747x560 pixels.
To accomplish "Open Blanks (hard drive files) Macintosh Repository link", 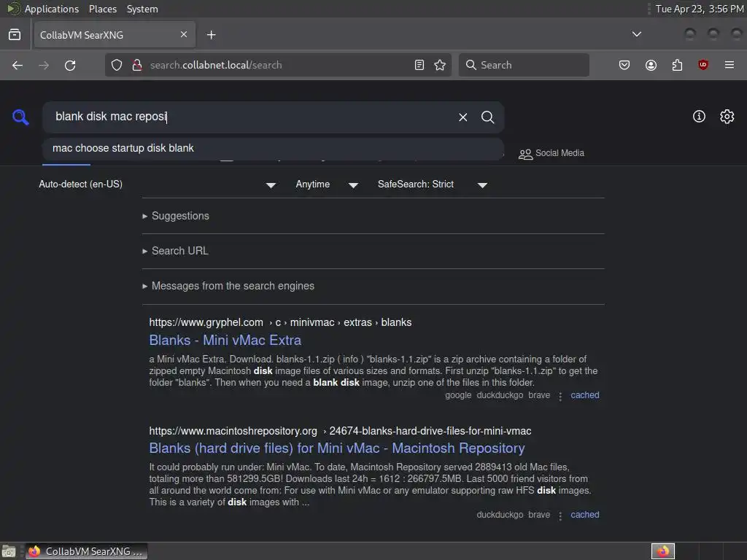I will point(337,448).
